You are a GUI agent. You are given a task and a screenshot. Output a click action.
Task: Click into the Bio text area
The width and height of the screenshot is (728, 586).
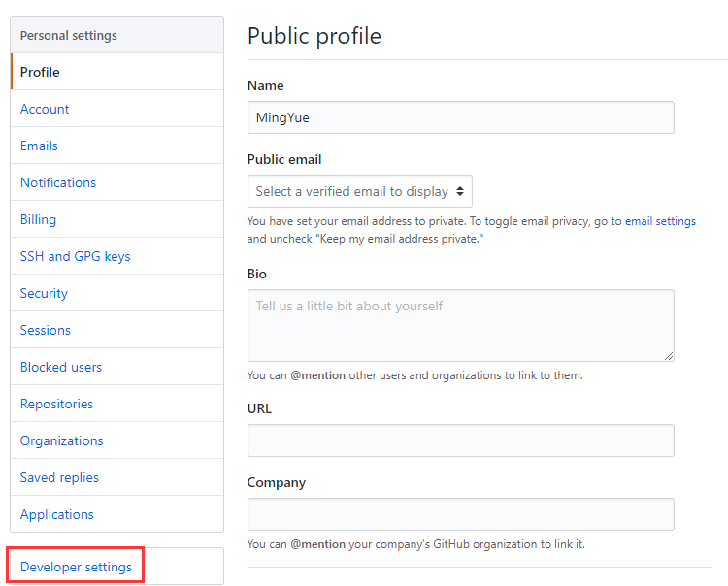(460, 325)
